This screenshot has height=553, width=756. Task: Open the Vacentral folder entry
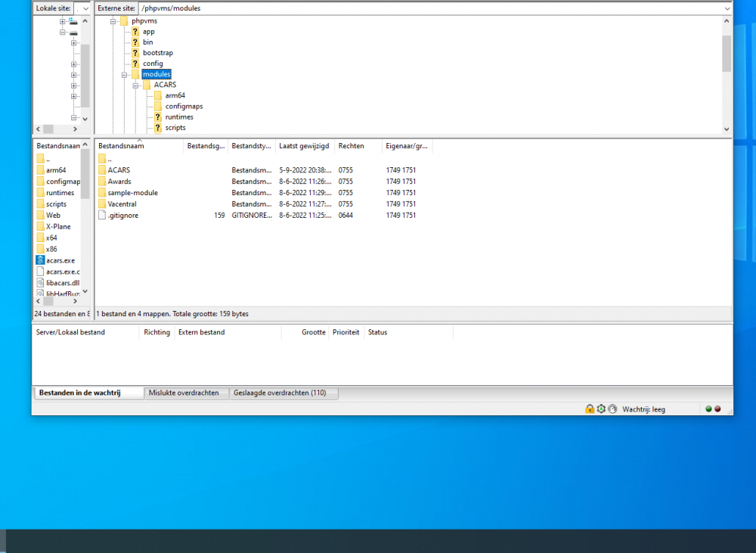(x=123, y=204)
